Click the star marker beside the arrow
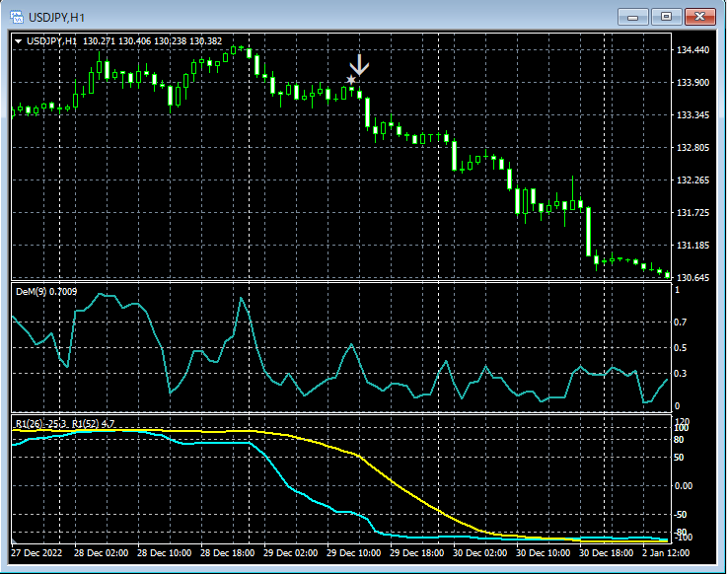Viewport: 728px width, 574px height. 351,79
